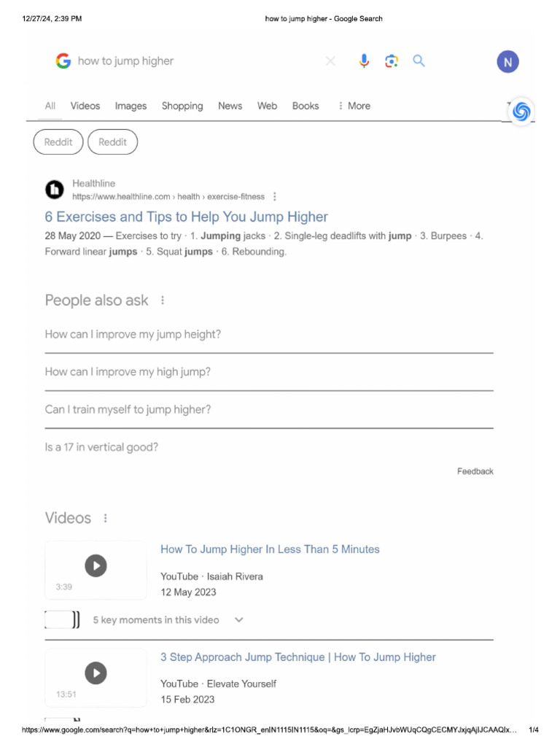Clear the search box with X
560x747 pixels.
(x=330, y=61)
